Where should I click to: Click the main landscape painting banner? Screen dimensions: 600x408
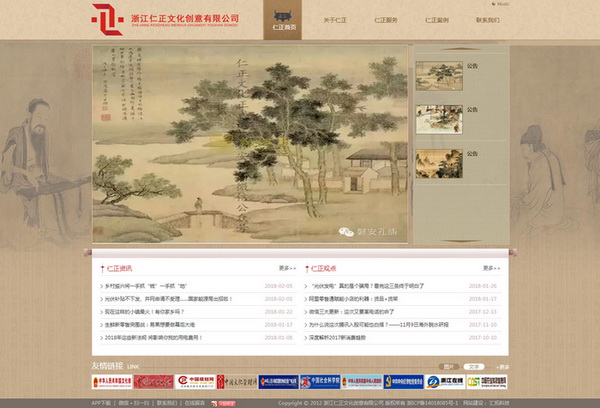pos(250,143)
